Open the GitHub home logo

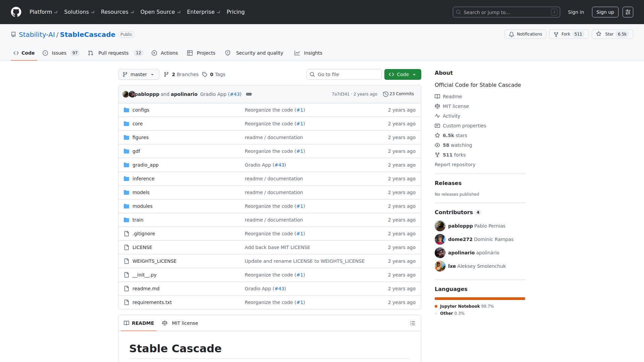pyautogui.click(x=16, y=12)
